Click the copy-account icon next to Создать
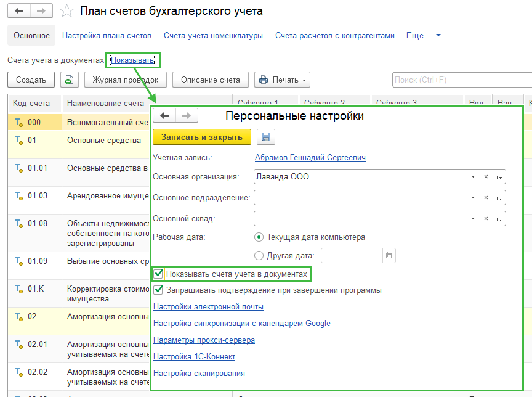532x397 pixels. (x=69, y=80)
